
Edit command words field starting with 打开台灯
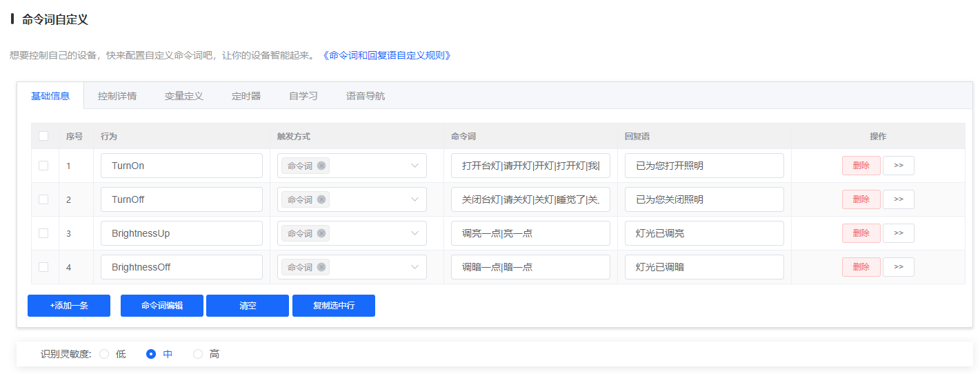pos(530,166)
